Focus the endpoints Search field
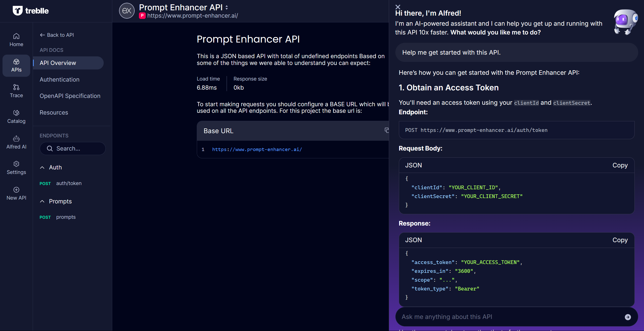This screenshot has height=331, width=644. pyautogui.click(x=72, y=149)
